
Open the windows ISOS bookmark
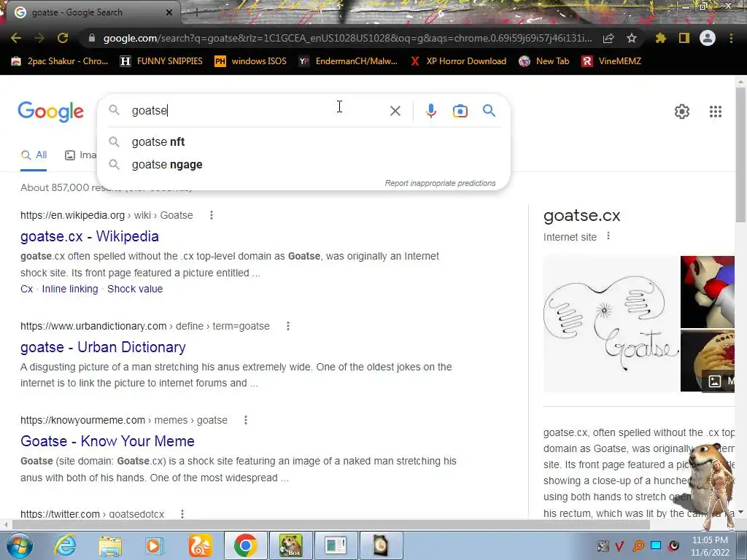[x=251, y=61]
